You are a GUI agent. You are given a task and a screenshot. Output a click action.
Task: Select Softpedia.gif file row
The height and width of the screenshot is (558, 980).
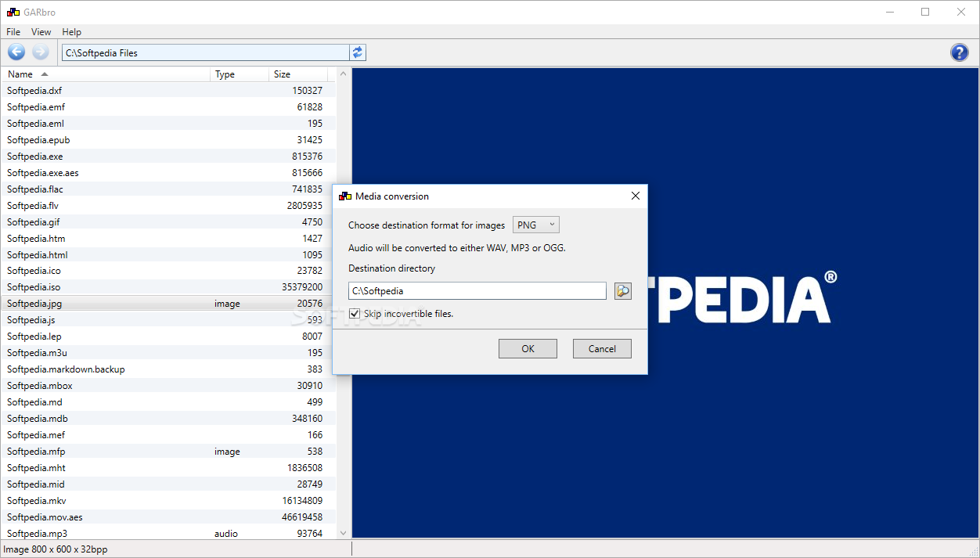pos(168,222)
